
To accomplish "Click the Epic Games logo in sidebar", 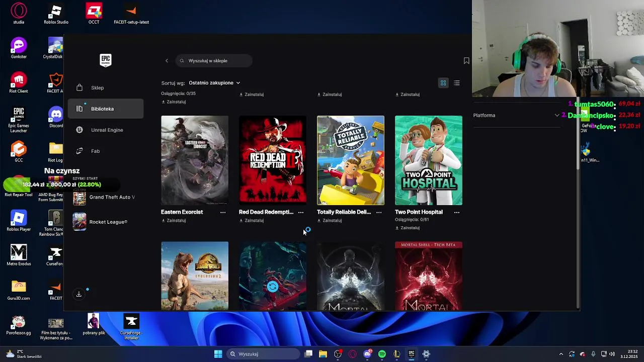I will tap(106, 60).
